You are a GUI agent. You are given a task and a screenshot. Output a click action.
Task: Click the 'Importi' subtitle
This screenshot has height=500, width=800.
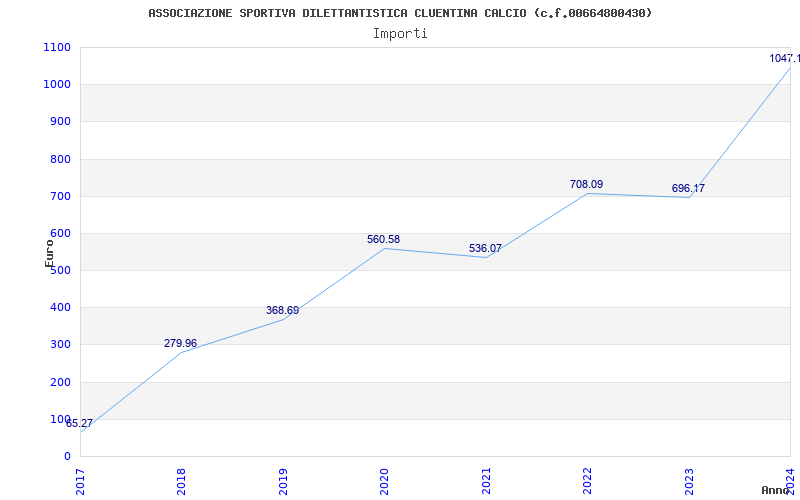tap(400, 34)
